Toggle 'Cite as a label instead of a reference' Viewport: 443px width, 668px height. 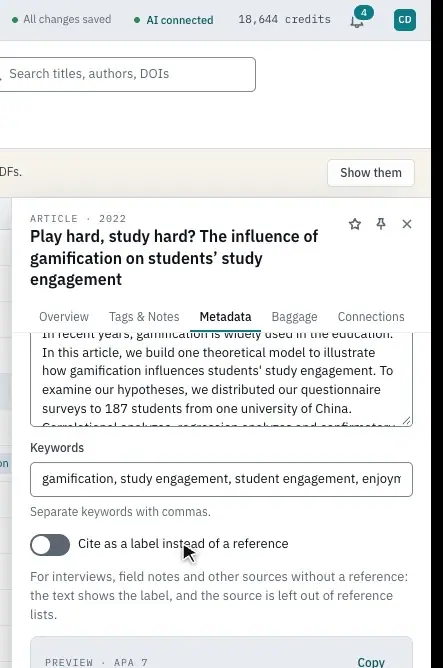(50, 545)
